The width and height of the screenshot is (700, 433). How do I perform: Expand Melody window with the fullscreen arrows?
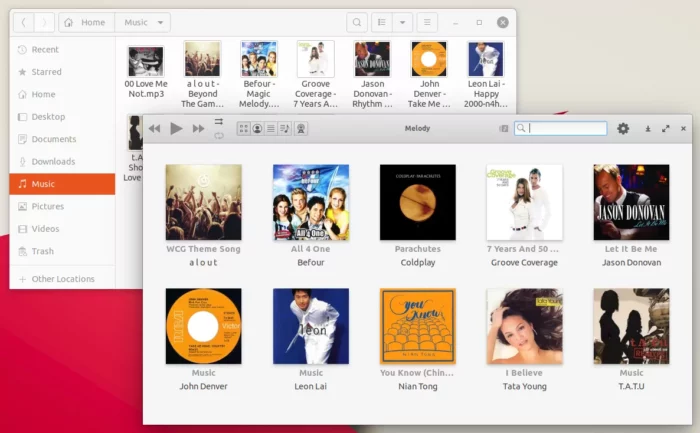[666, 129]
